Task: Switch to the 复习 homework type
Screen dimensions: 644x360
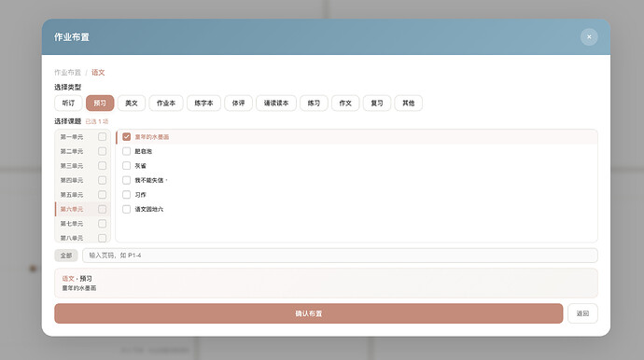Action: [377, 103]
